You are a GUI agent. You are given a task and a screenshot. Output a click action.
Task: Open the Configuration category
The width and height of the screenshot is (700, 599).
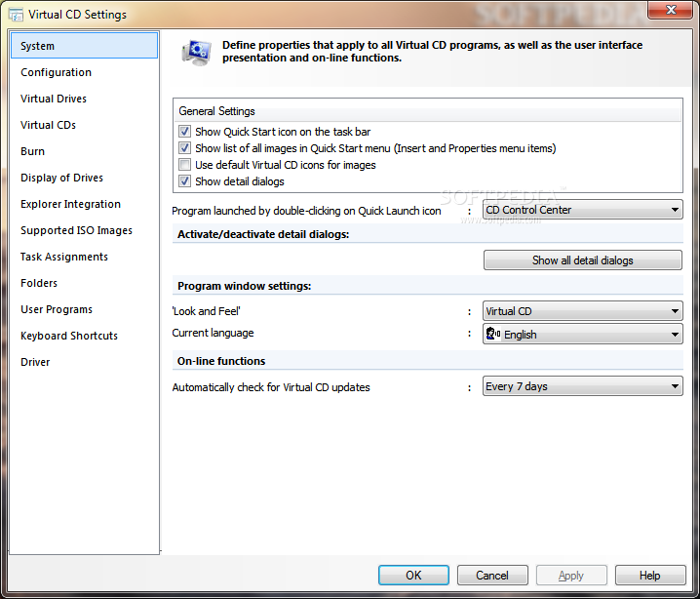coord(85,72)
